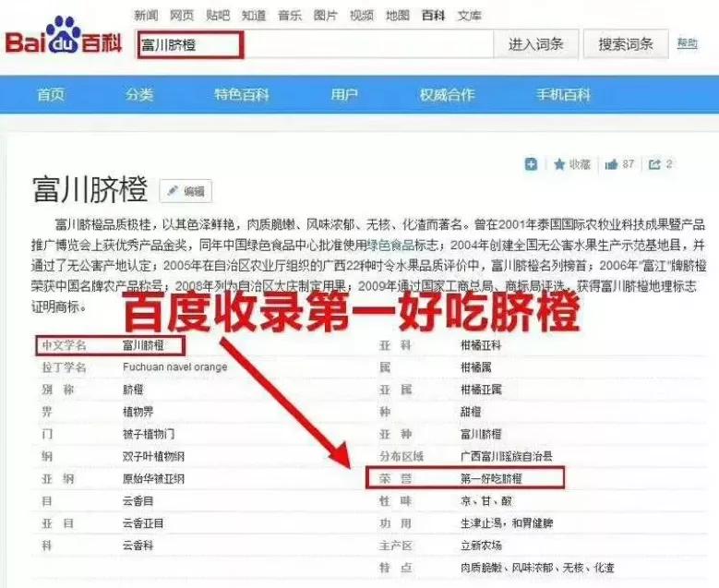This screenshot has width=719, height=588.
Task: Click the 被子植物门 value
Action: (149, 434)
